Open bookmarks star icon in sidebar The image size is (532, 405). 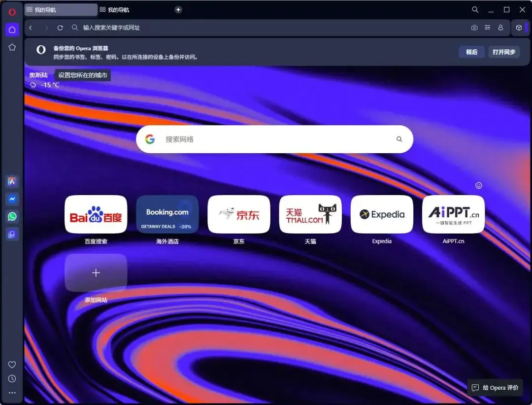[x=12, y=47]
